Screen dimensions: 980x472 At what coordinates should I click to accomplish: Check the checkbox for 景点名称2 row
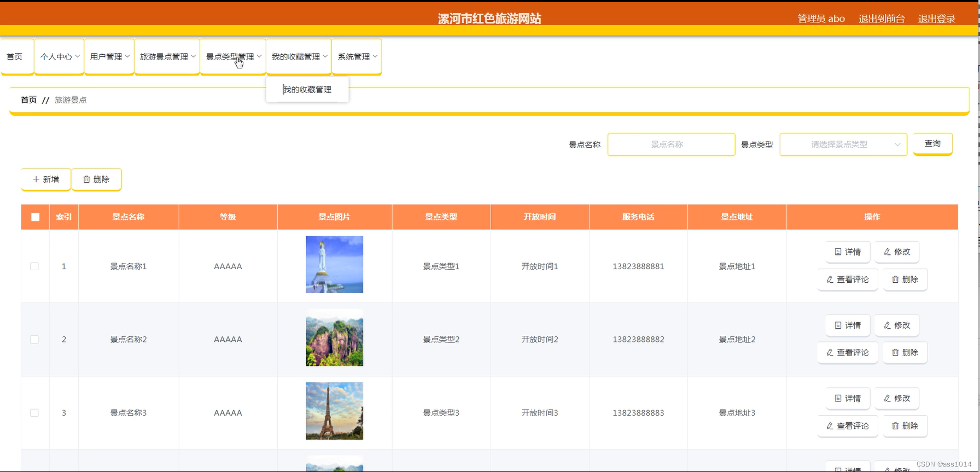click(x=34, y=340)
